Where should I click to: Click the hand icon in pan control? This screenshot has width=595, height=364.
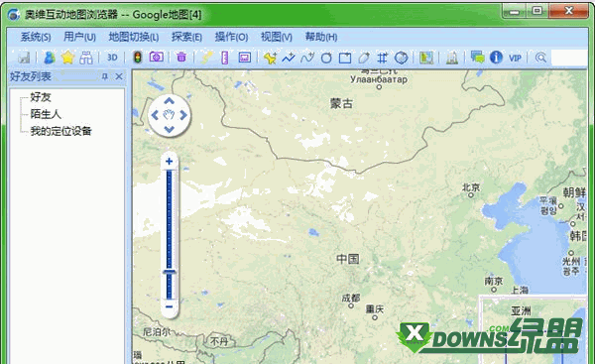170,115
